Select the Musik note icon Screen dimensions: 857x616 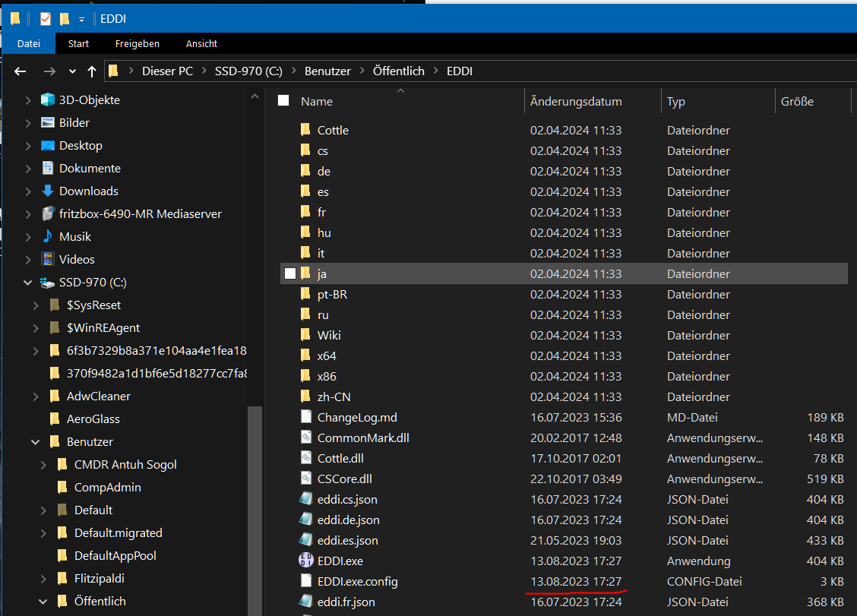pyautogui.click(x=48, y=236)
